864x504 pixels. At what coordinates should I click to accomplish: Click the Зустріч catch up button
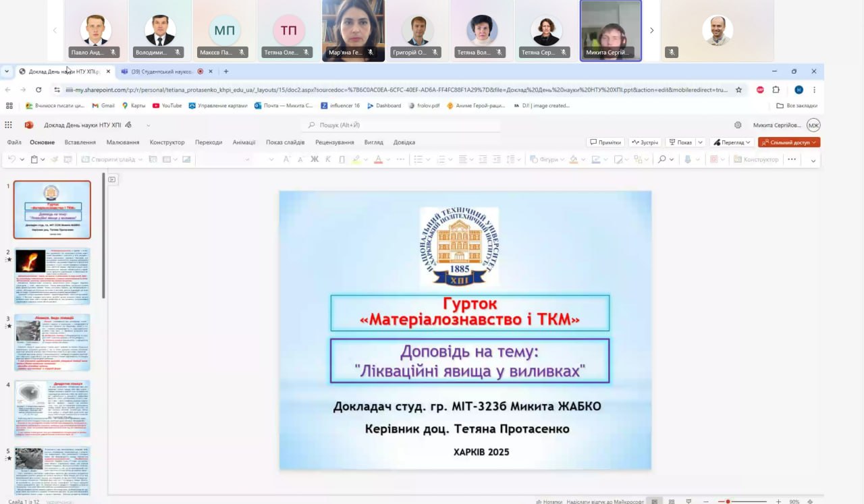pyautogui.click(x=645, y=142)
